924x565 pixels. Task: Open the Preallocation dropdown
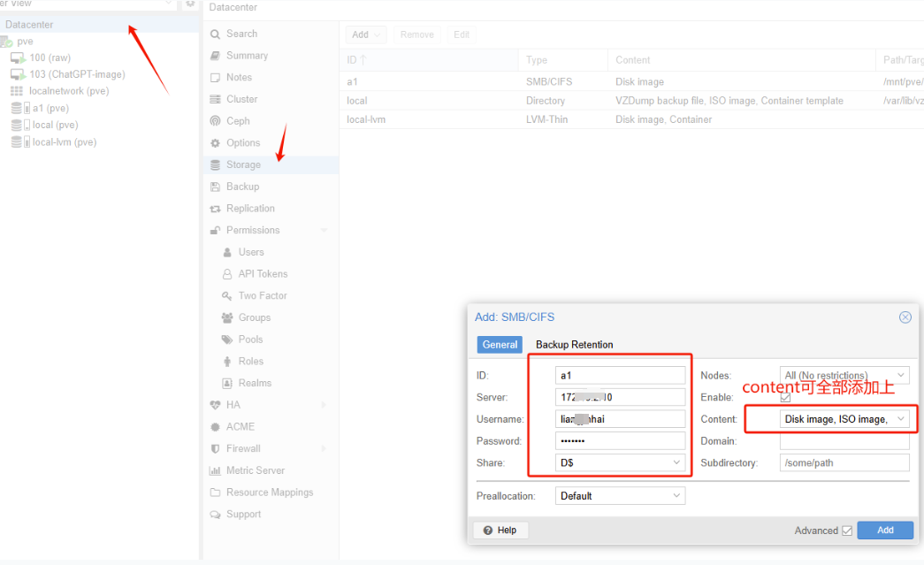(x=676, y=496)
